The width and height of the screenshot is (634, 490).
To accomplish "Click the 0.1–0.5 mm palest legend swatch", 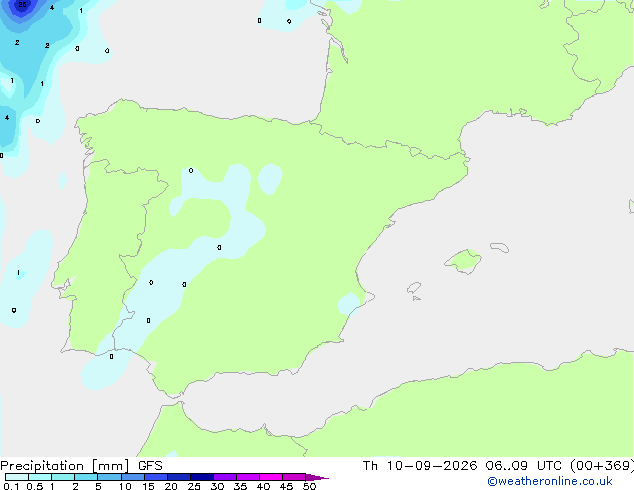I will click(17, 477).
